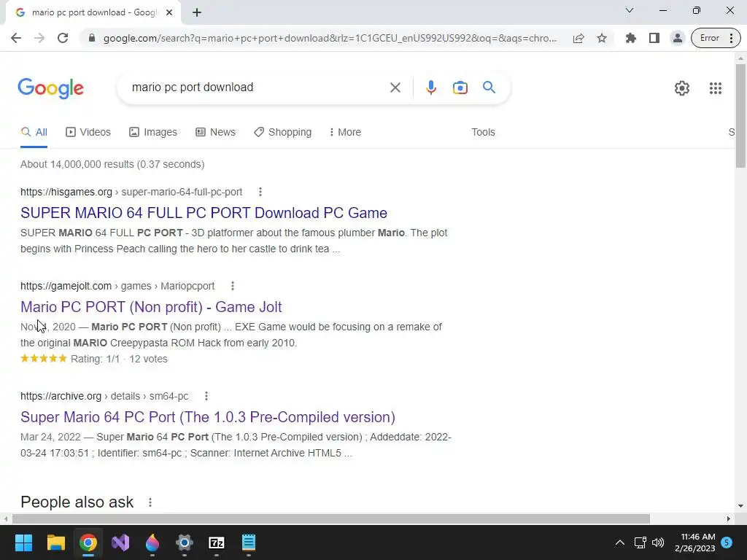Screen dimensions: 747x560
Task: Open 7-Zip from taskbar
Action: [x=217, y=542]
